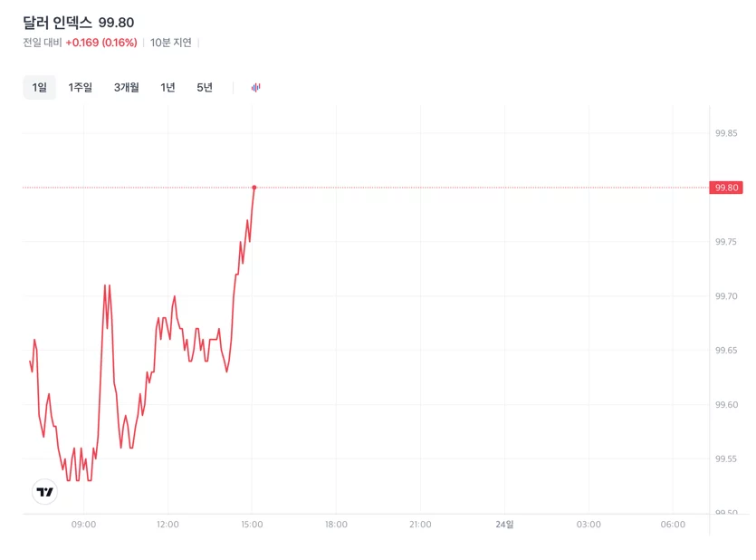The width and height of the screenshot is (756, 560).
Task: Click the 99.55 price axis label
Action: tap(726, 459)
